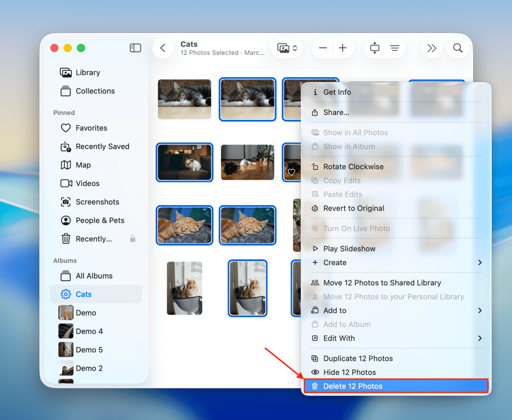Choose Rotate Clockwise in the context menu
This screenshot has height=420, width=512.
point(353,166)
